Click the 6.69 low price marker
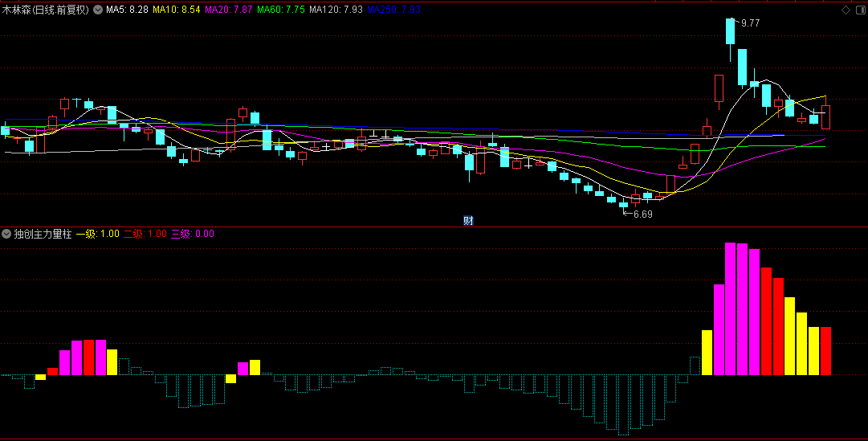The width and height of the screenshot is (868, 441). pyautogui.click(x=642, y=214)
